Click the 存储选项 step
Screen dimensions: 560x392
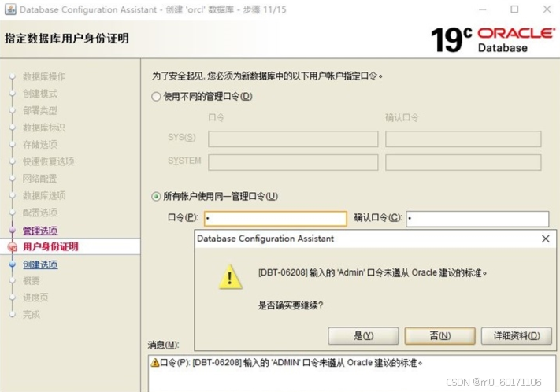[x=39, y=145]
